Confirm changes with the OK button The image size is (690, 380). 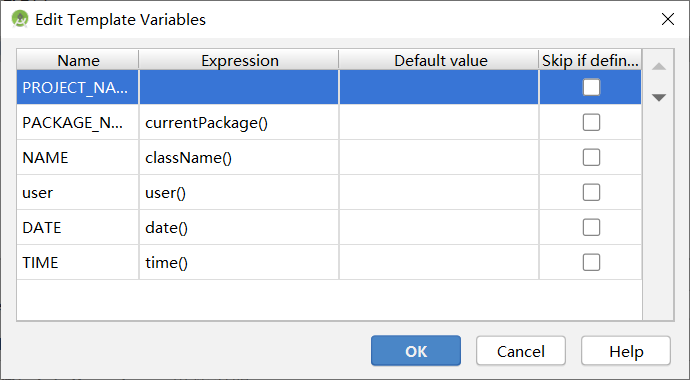pyautogui.click(x=416, y=351)
